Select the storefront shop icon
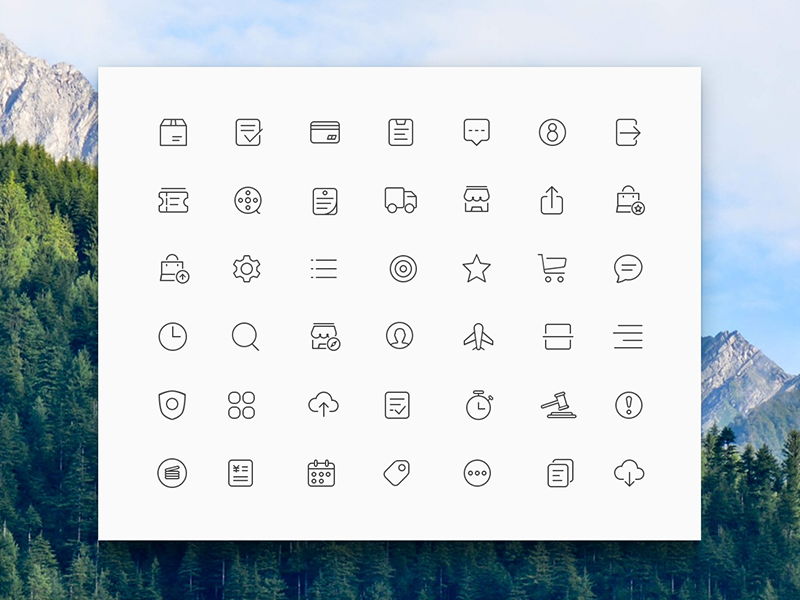 pos(477,199)
